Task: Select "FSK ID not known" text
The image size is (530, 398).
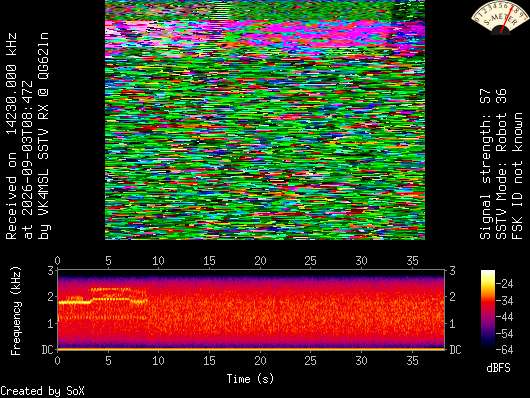Action: (517, 176)
